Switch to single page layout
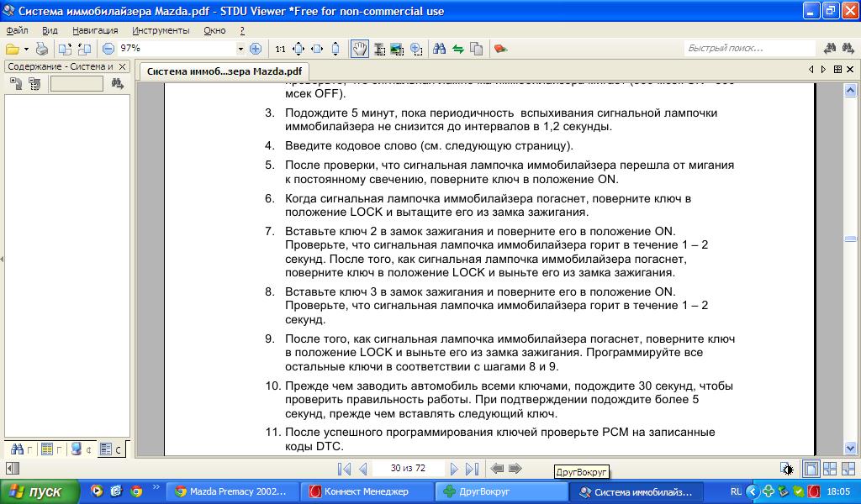This screenshot has width=861, height=504. [811, 469]
